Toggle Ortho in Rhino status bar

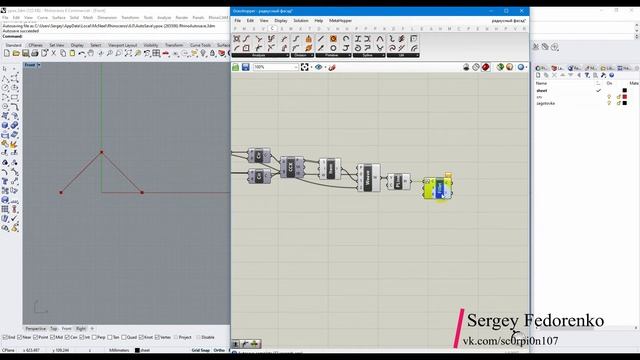[219, 350]
